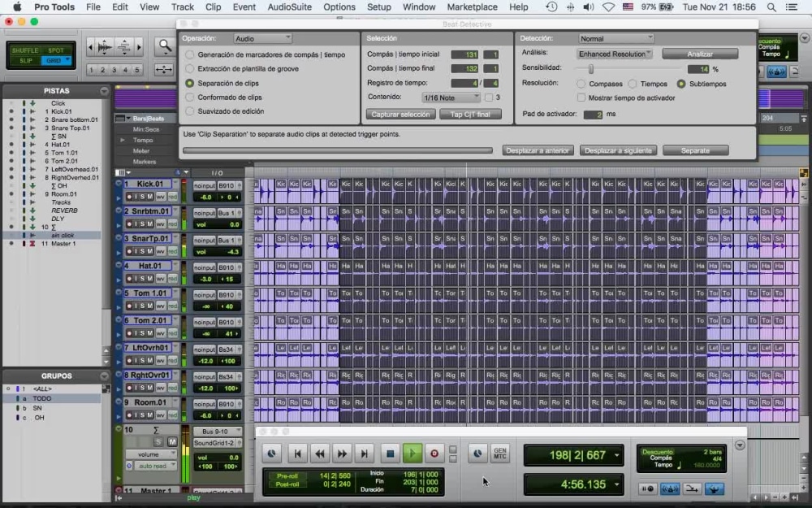The width and height of the screenshot is (812, 508).
Task: Open the Contenido 1/16 Note dropdown
Action: click(x=451, y=97)
